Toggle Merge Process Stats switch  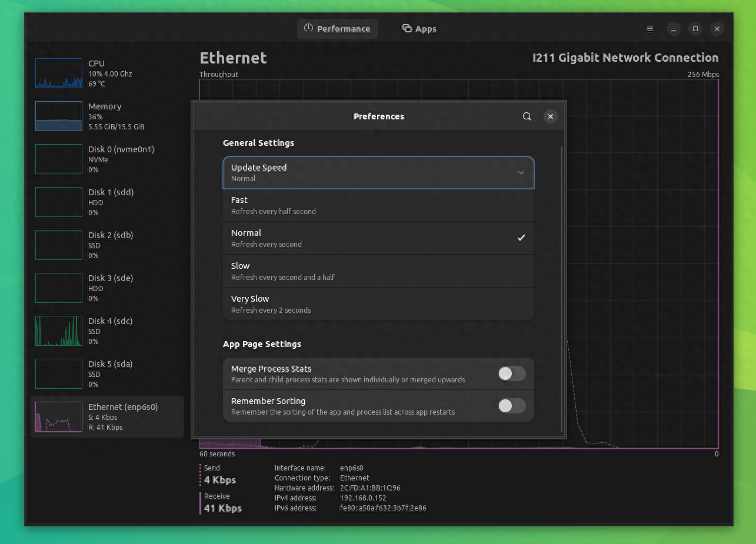511,373
